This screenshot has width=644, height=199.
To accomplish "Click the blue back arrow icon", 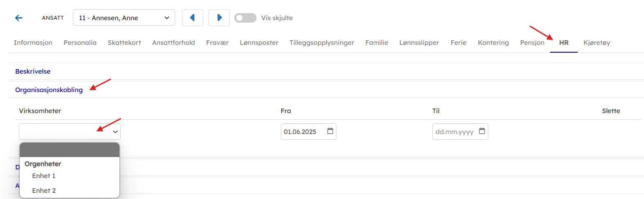I will pos(19,18).
